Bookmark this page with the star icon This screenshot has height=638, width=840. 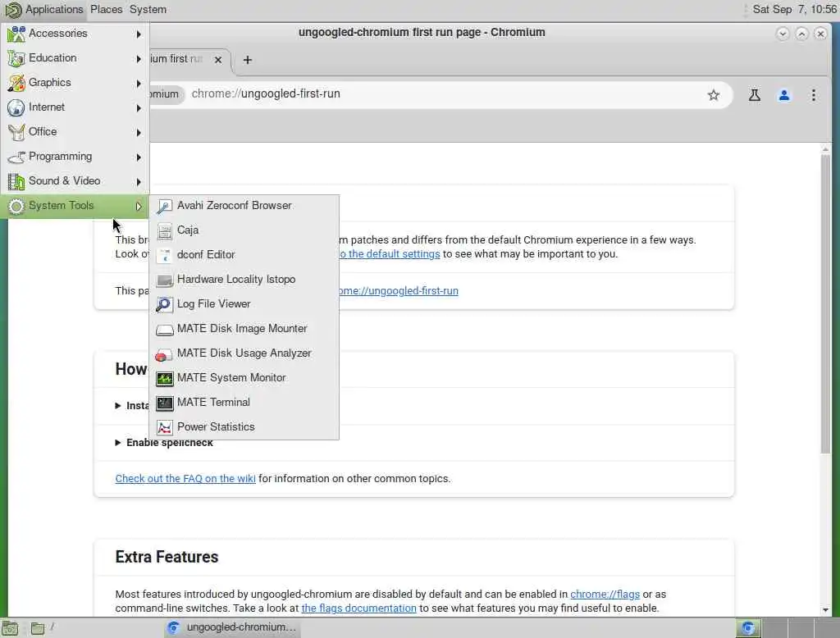[714, 95]
